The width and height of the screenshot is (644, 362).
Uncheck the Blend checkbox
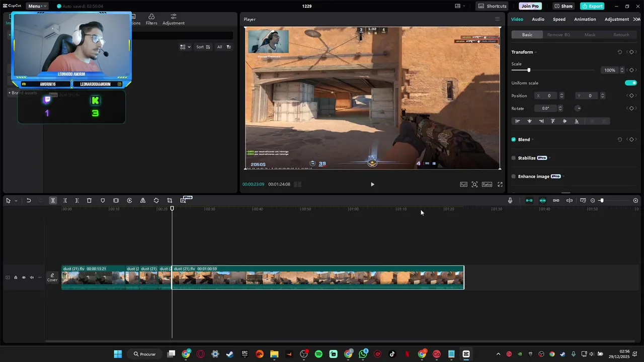[514, 140]
